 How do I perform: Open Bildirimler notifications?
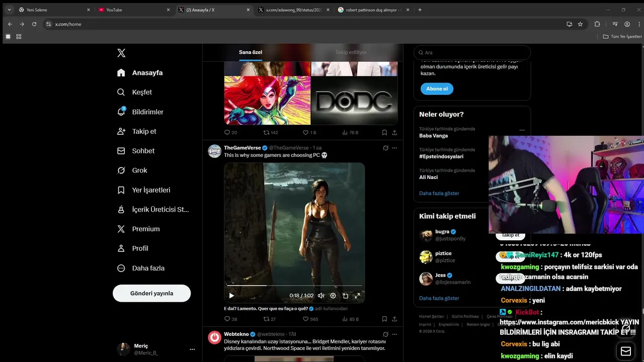(140, 112)
